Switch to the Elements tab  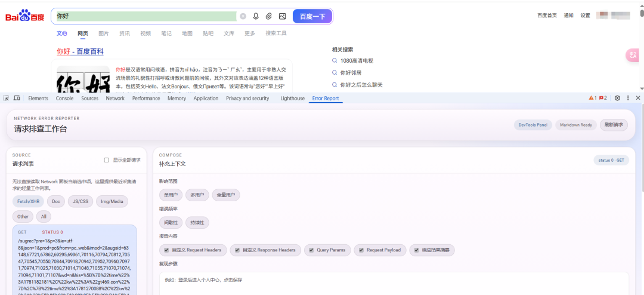[38, 99]
